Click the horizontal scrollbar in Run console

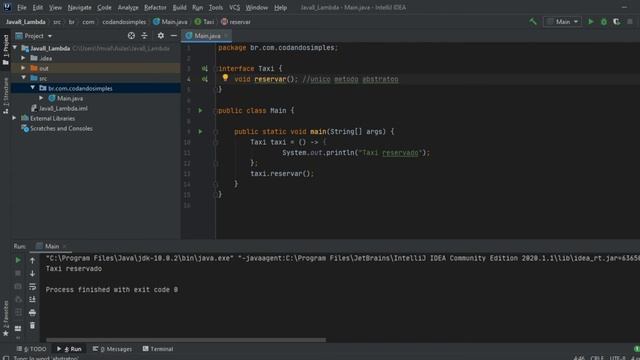(x=186, y=340)
